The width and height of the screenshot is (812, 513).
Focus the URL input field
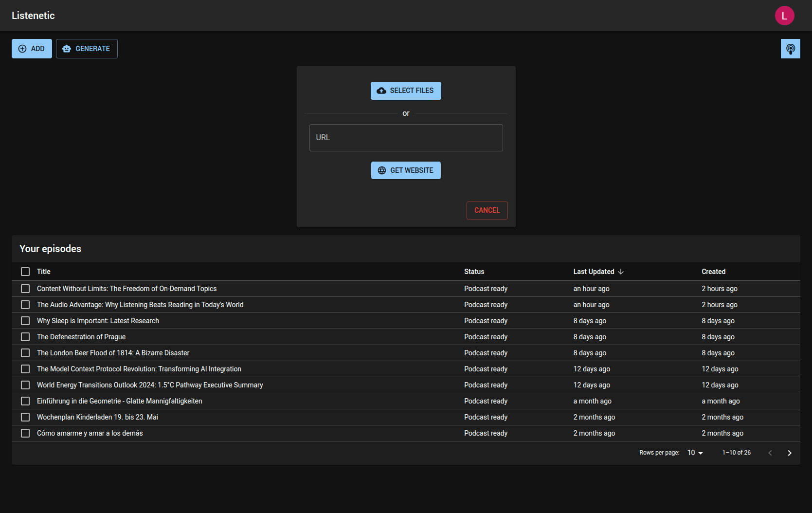(406, 138)
